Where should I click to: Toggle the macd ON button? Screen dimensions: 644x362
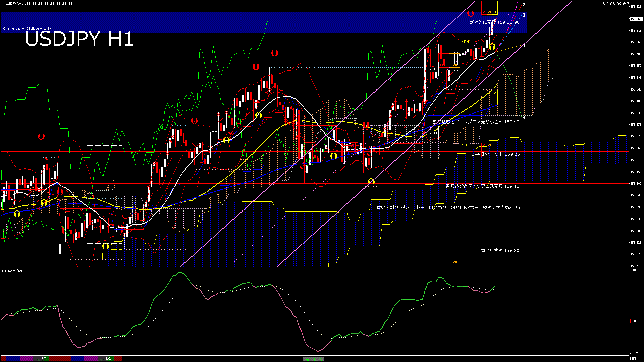[314, 359]
